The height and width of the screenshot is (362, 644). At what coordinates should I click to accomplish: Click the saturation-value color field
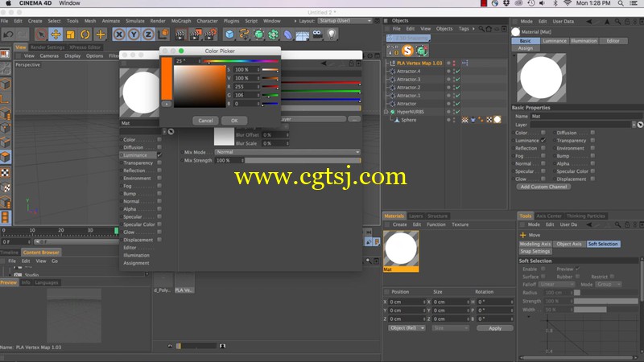click(200, 87)
